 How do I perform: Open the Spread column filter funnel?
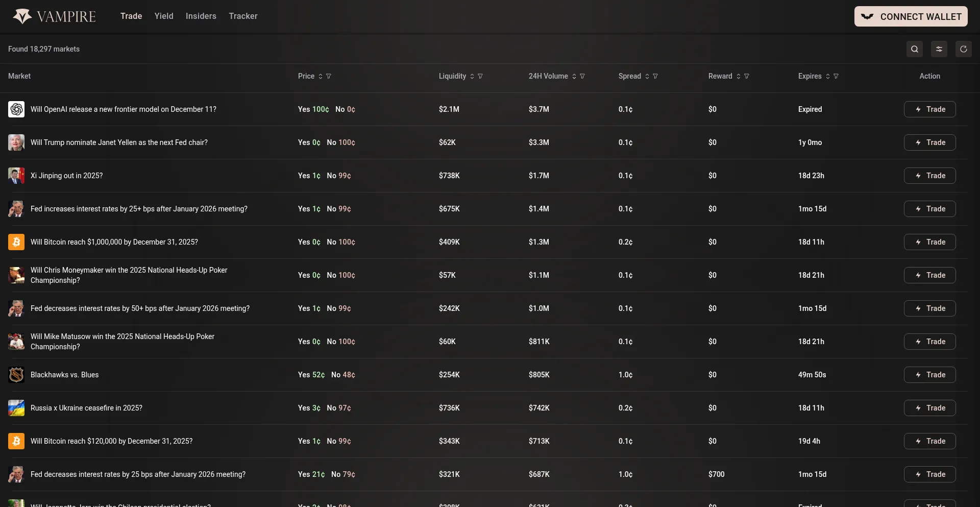655,77
